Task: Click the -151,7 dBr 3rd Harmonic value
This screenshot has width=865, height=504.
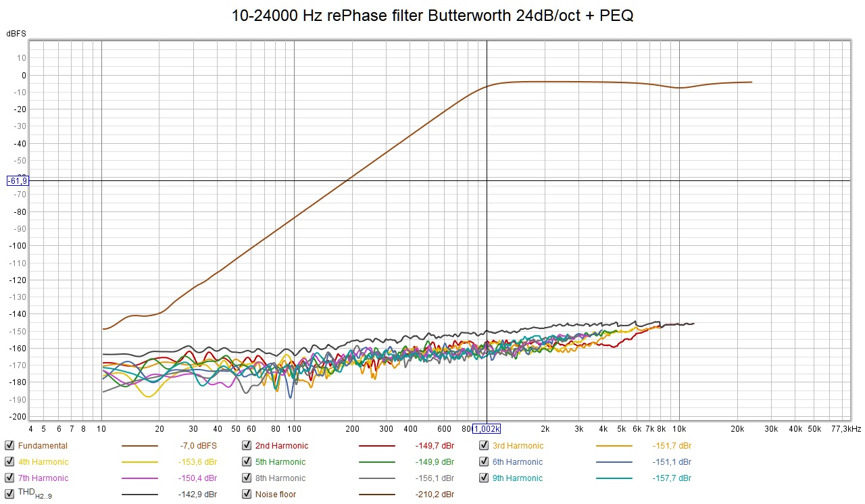Action: tap(672, 446)
